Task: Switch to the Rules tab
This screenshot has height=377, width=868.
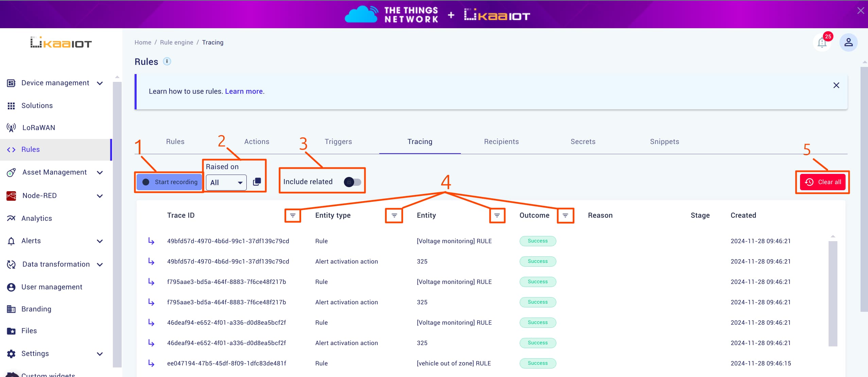Action: coord(175,142)
